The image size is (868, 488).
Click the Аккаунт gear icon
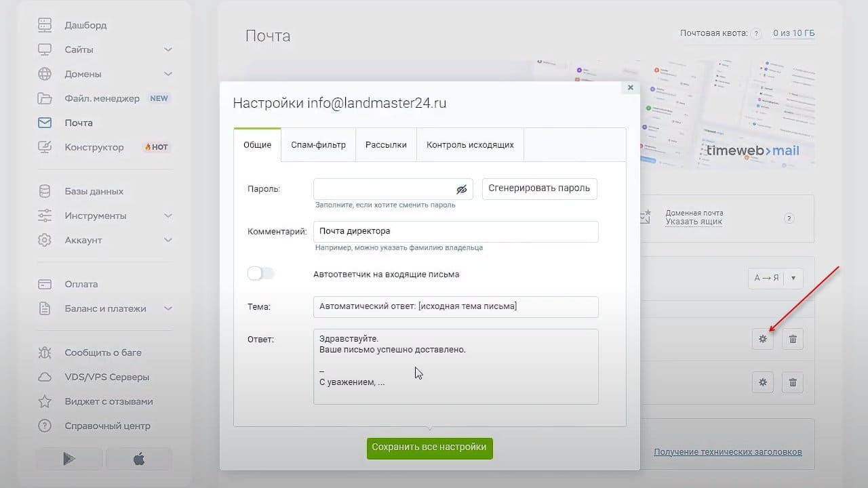pos(45,240)
